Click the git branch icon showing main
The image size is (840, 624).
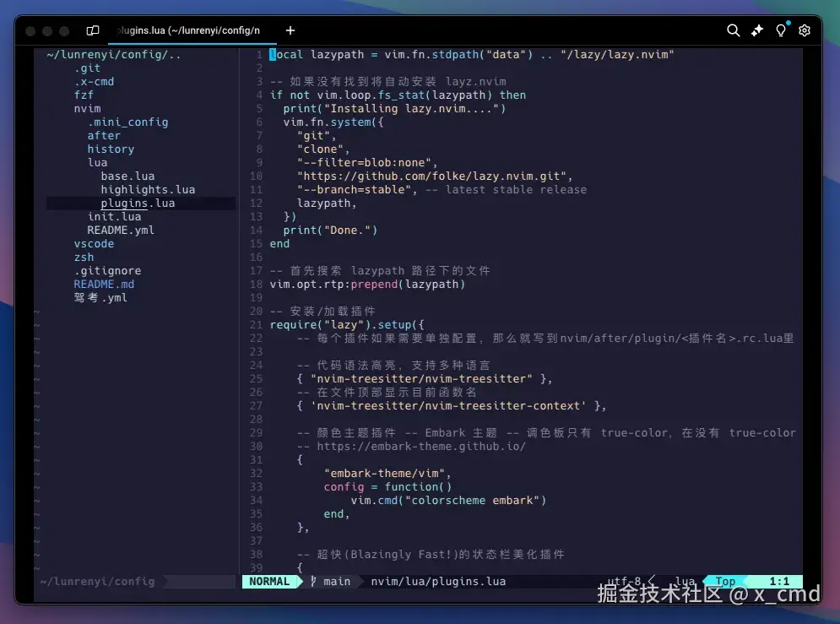click(324, 581)
